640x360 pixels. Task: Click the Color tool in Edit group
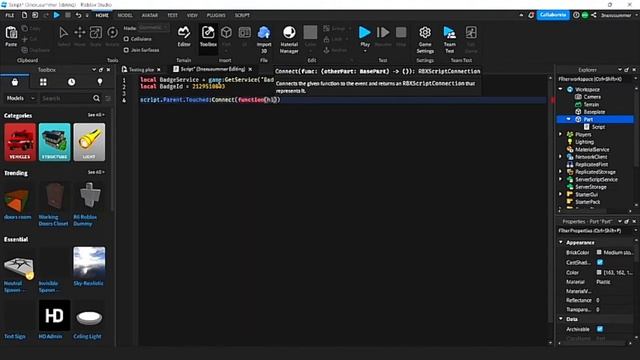point(310,33)
